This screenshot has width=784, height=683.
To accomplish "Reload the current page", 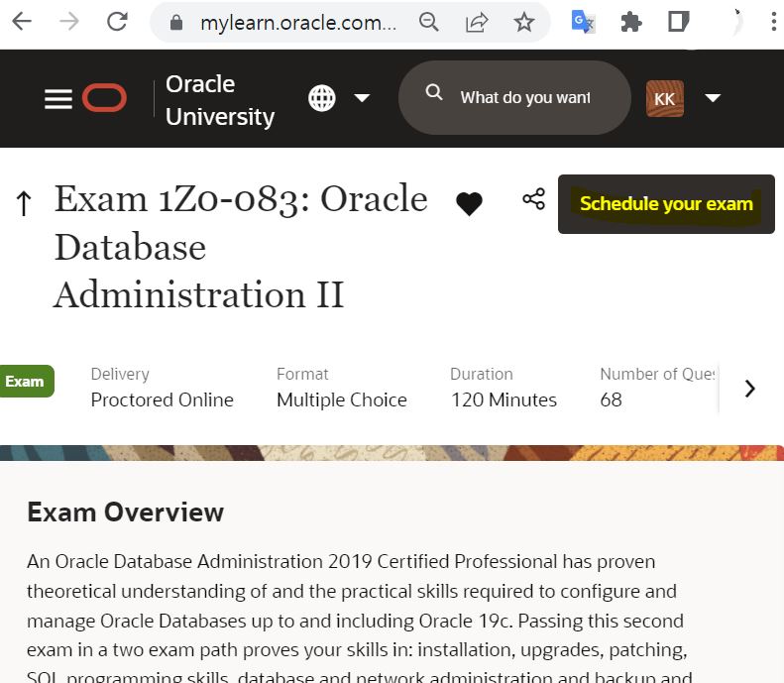I will (118, 22).
